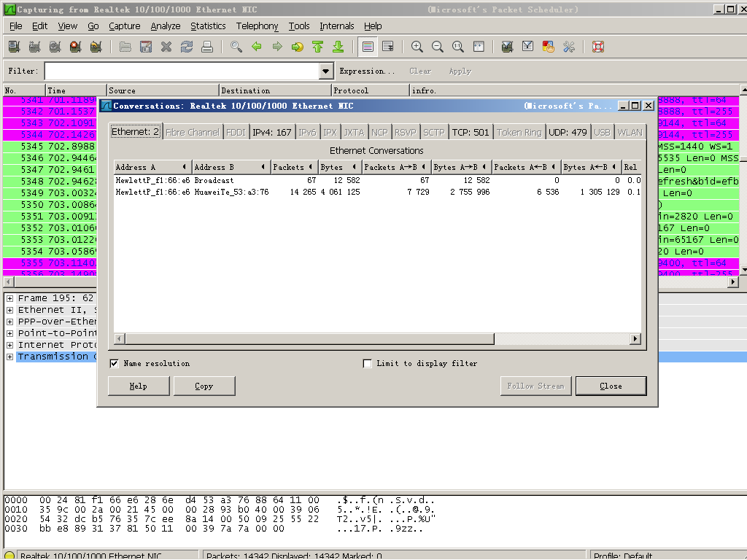Click Help button in Conversations dialog
The image size is (747, 560).
[139, 386]
